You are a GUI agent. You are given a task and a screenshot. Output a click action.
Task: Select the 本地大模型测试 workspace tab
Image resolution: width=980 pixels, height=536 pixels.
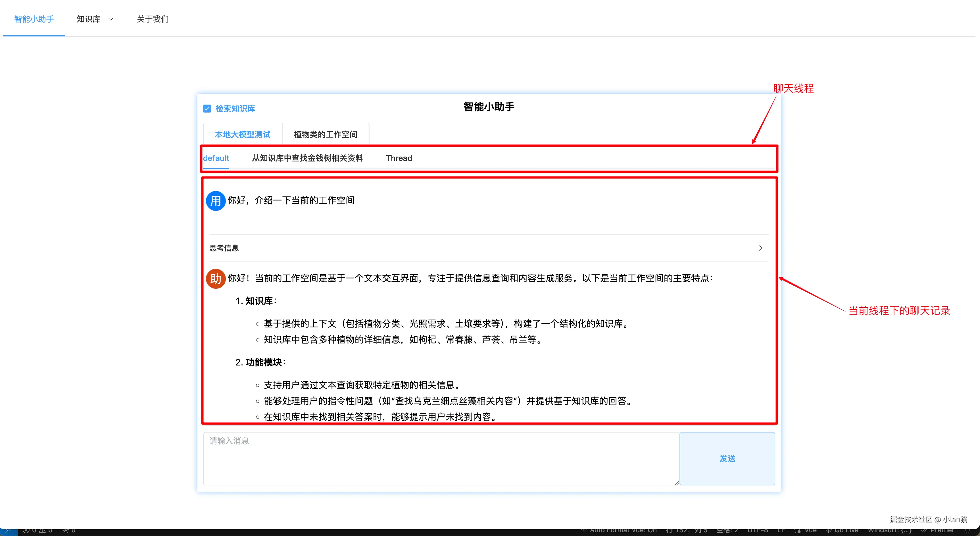click(x=242, y=134)
